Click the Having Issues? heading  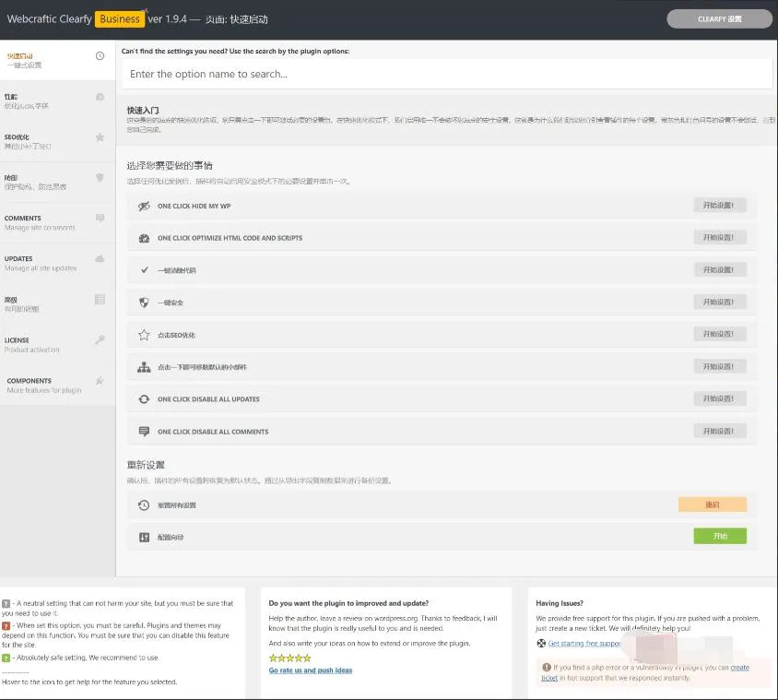click(560, 603)
